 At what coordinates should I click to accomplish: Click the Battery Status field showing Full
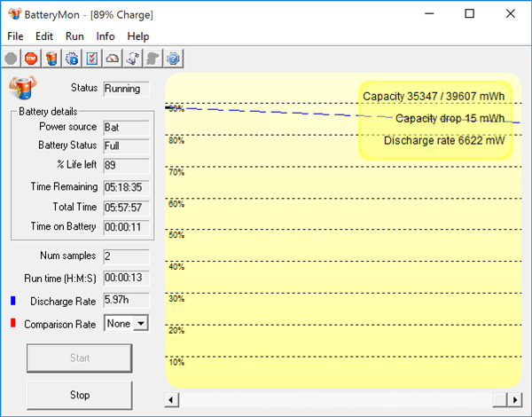coord(126,146)
